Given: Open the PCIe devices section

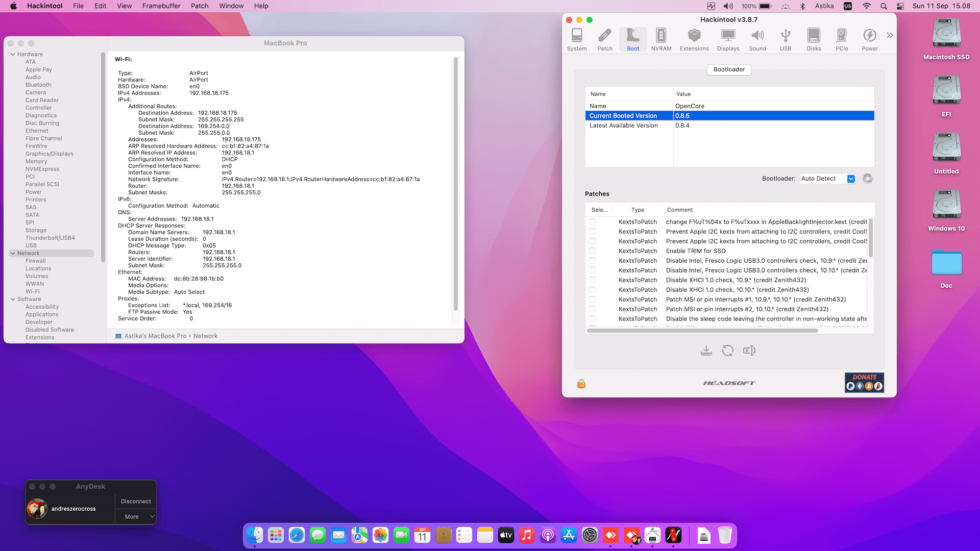Looking at the screenshot, I should point(842,38).
